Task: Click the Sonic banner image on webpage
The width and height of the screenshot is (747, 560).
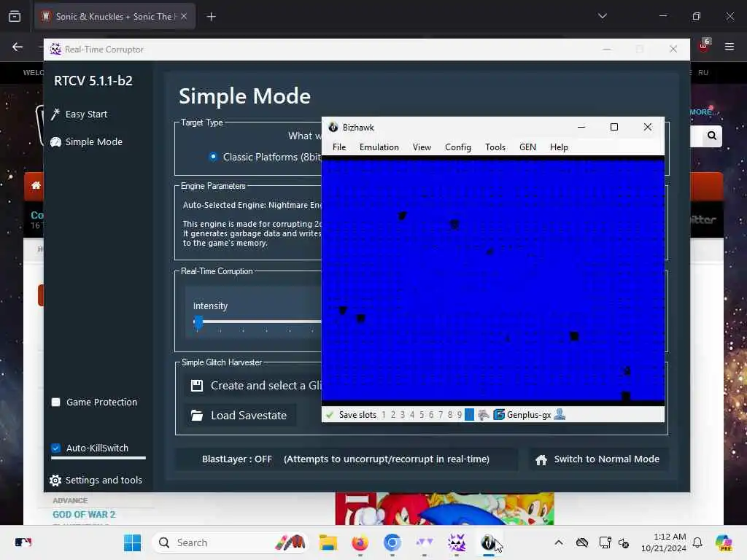Action: 444,508
